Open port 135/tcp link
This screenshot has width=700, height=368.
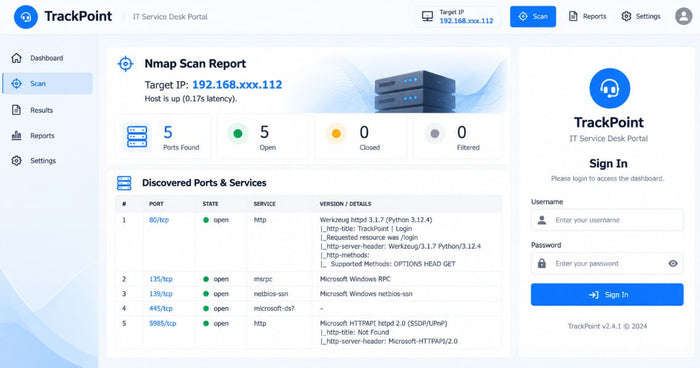tap(161, 279)
